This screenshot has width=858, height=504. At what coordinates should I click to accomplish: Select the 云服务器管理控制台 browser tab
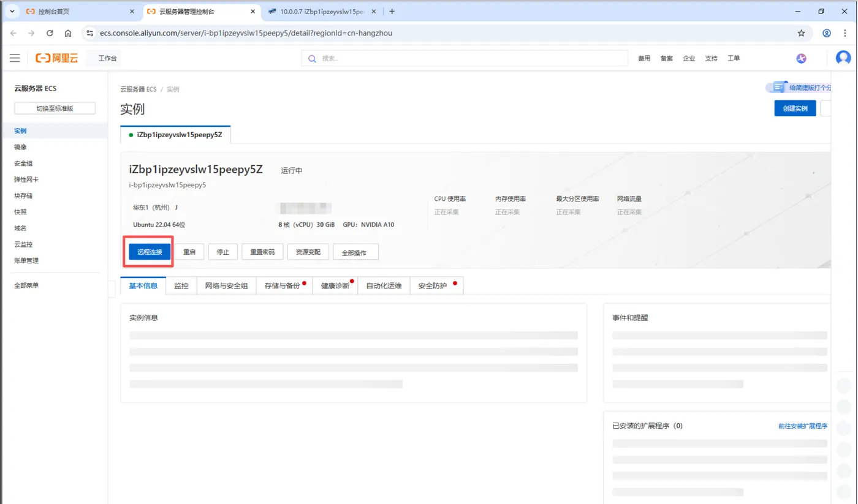(x=202, y=11)
